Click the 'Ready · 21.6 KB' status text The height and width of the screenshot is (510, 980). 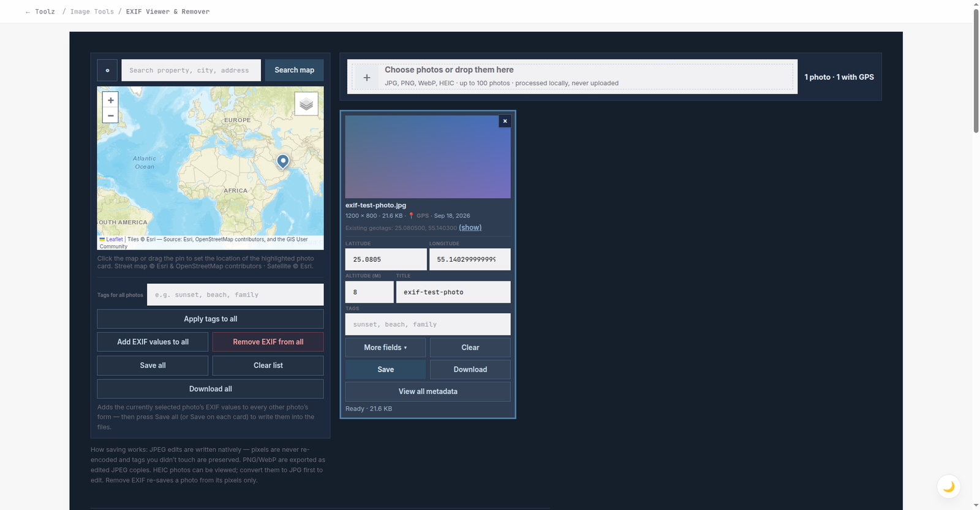pos(369,409)
